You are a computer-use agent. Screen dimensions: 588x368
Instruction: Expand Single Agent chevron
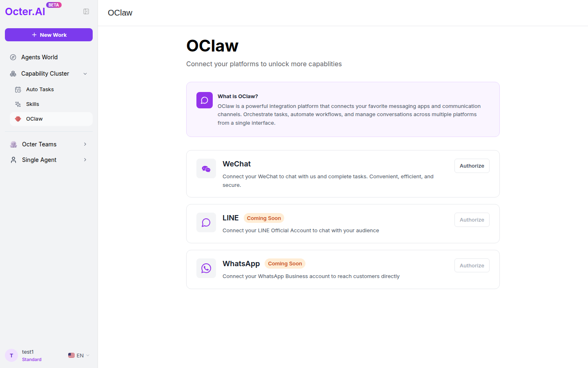pyautogui.click(x=85, y=160)
